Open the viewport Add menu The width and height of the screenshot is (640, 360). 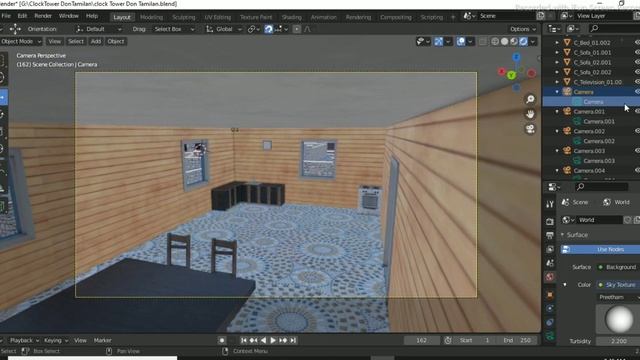96,41
